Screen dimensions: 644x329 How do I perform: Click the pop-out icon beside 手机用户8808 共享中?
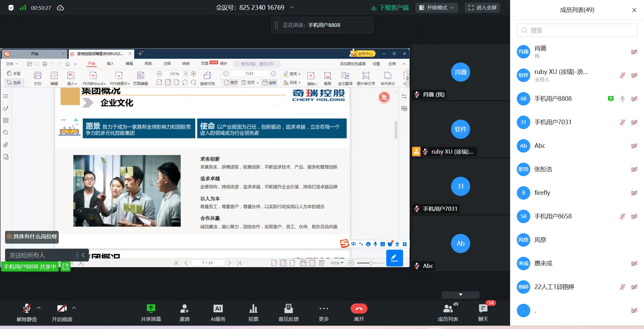pos(65,266)
